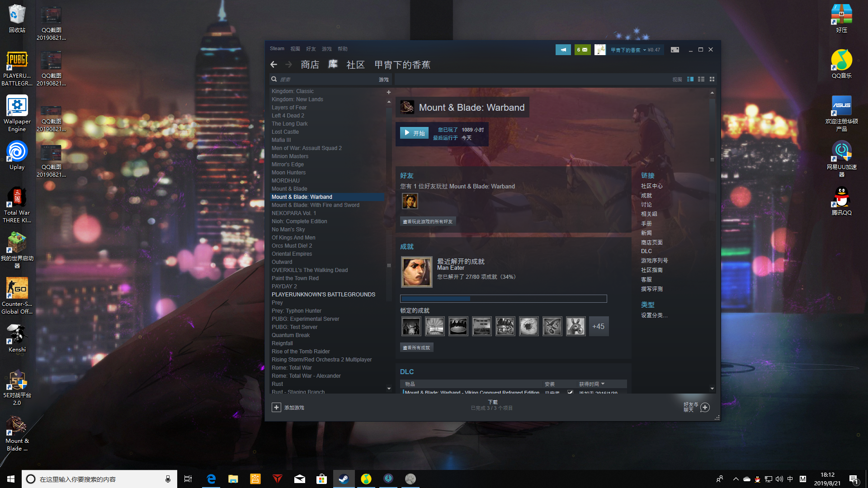Open the green inbox notifications icon
The width and height of the screenshot is (868, 488).
click(x=582, y=50)
